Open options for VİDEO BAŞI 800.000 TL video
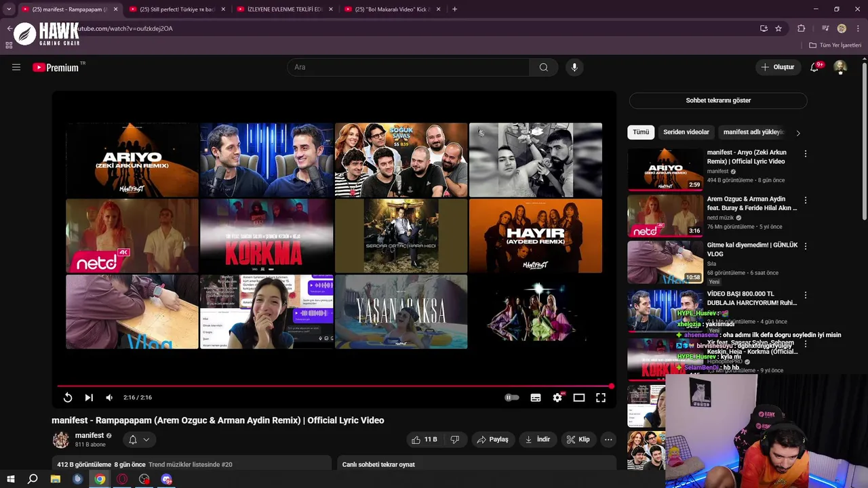 click(x=806, y=296)
